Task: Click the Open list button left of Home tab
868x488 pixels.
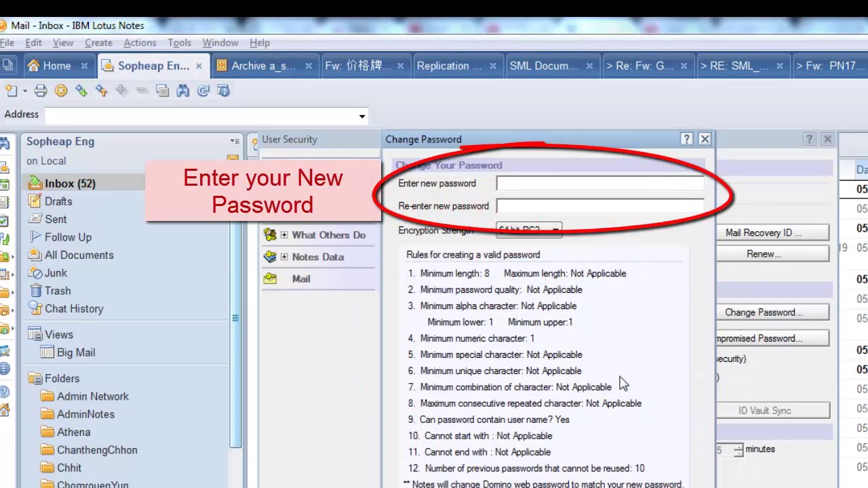Action: (7, 66)
